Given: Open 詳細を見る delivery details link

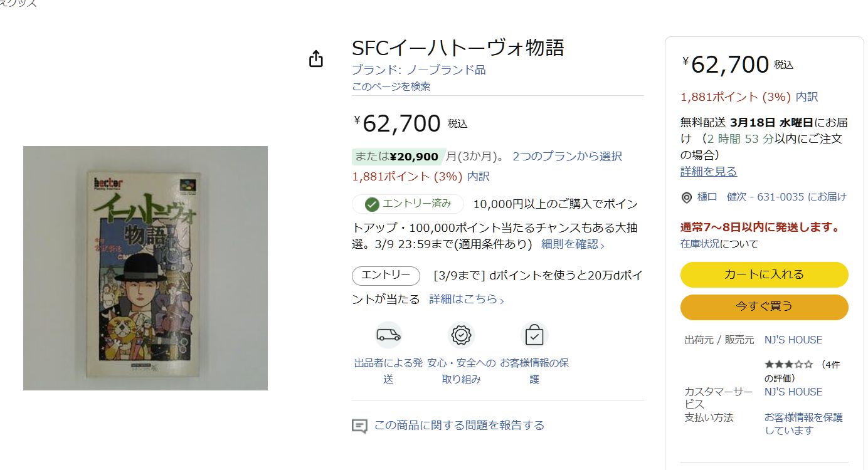Looking at the screenshot, I should point(708,172).
